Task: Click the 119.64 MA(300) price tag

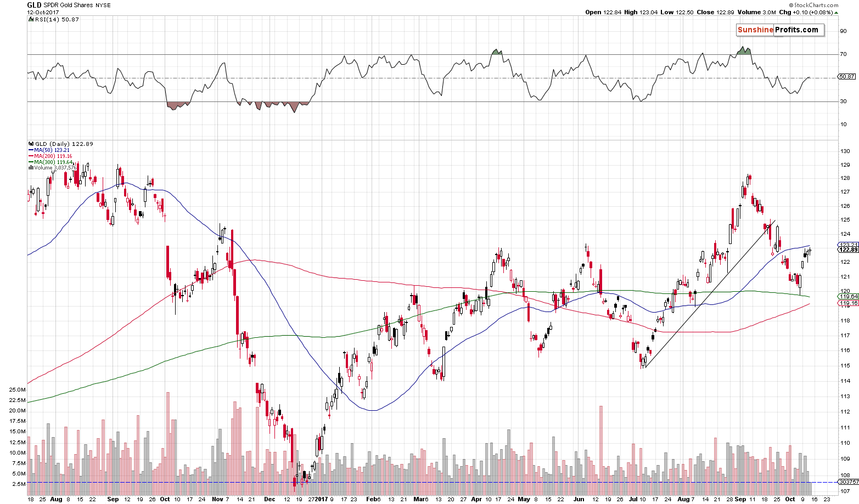Action: tap(849, 296)
